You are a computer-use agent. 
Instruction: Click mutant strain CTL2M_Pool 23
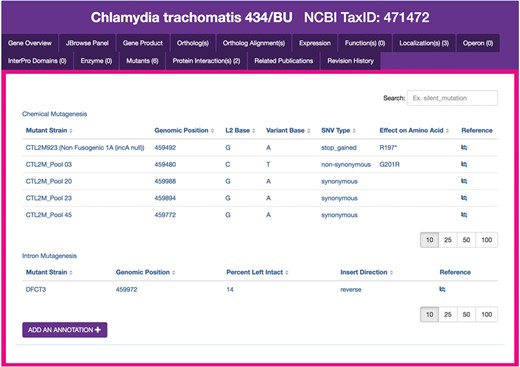(49, 198)
